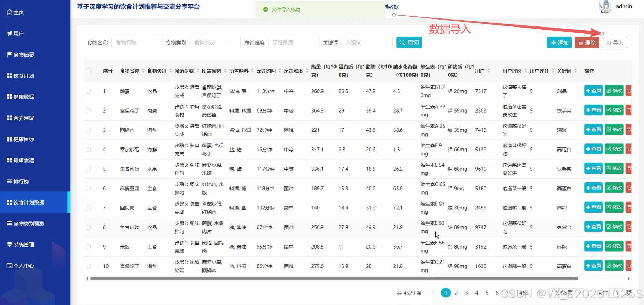
Task: Click the 健康食谱 grid icon
Action: pyautogui.click(x=9, y=160)
